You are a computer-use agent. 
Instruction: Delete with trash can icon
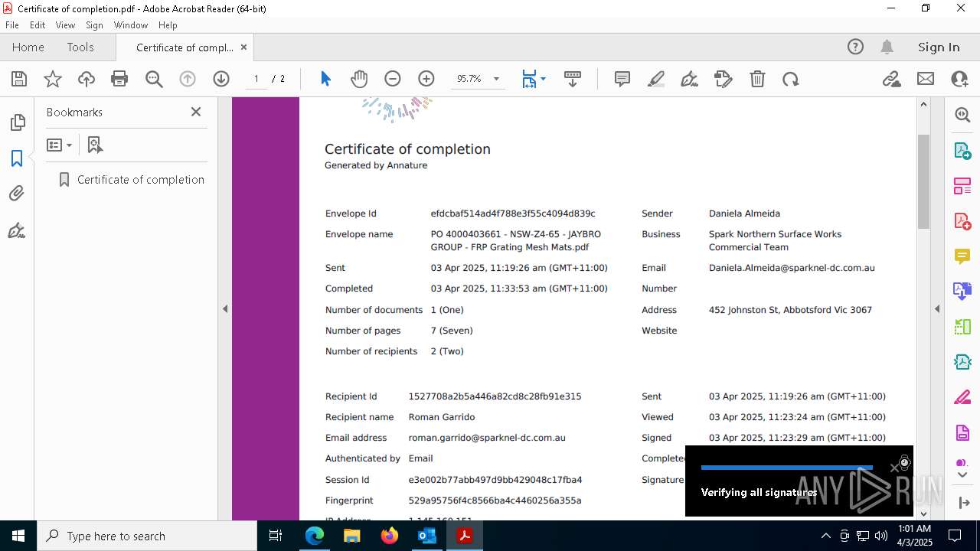tap(757, 79)
